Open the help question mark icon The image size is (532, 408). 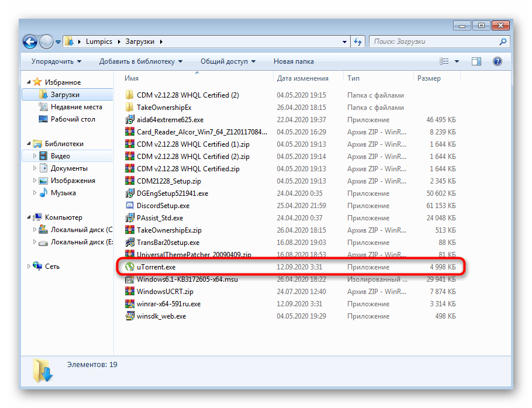point(498,61)
